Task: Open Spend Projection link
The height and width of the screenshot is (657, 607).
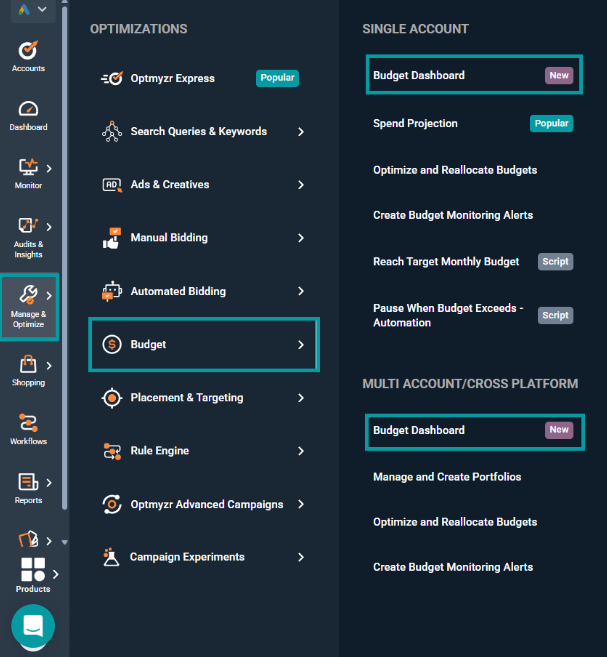Action: tap(415, 124)
